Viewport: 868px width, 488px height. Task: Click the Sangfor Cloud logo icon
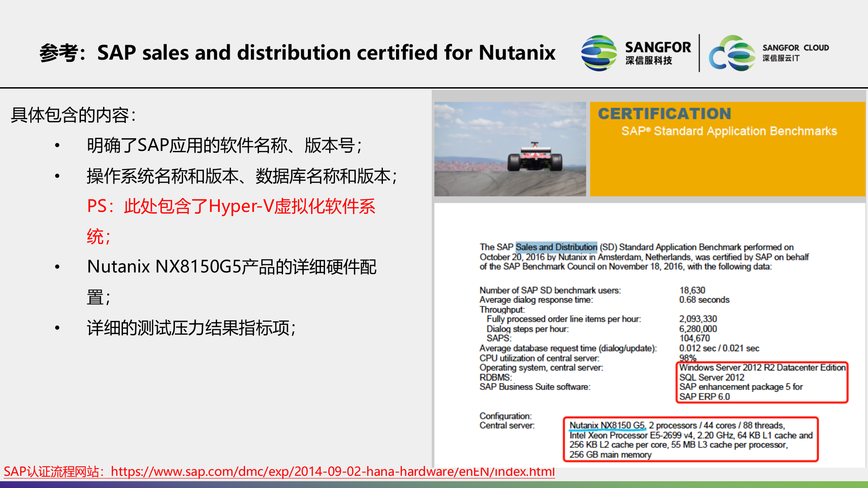(732, 53)
